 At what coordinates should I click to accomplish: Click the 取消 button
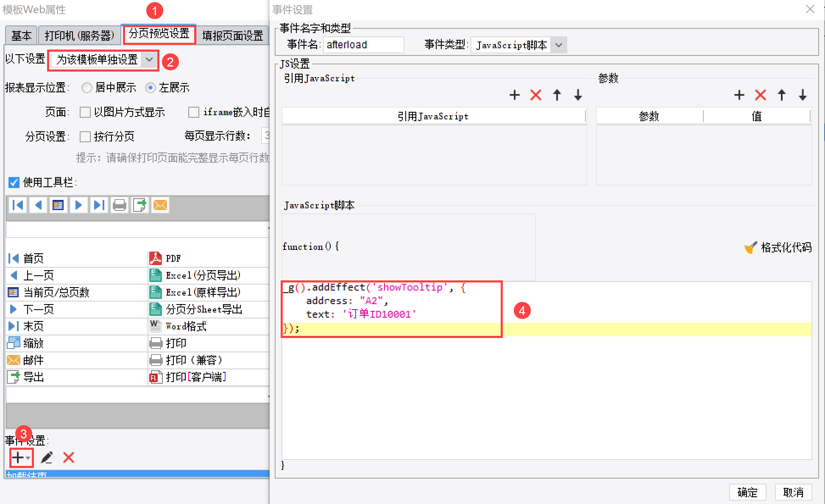click(793, 492)
